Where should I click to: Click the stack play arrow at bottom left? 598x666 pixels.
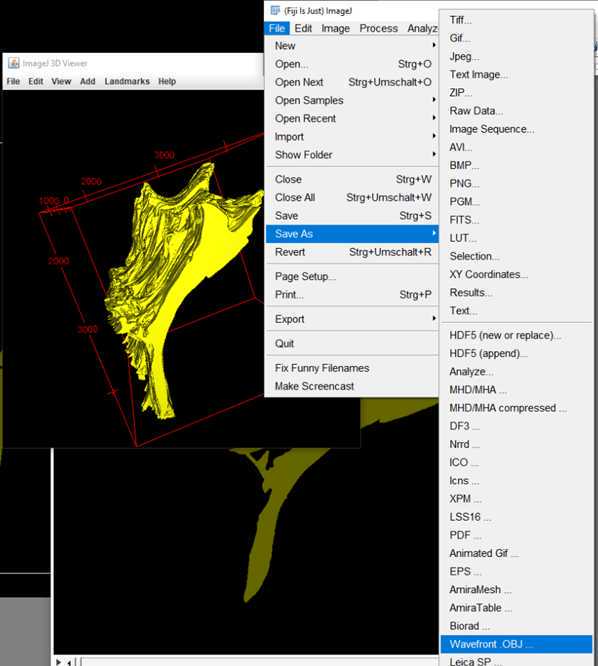pos(59,661)
